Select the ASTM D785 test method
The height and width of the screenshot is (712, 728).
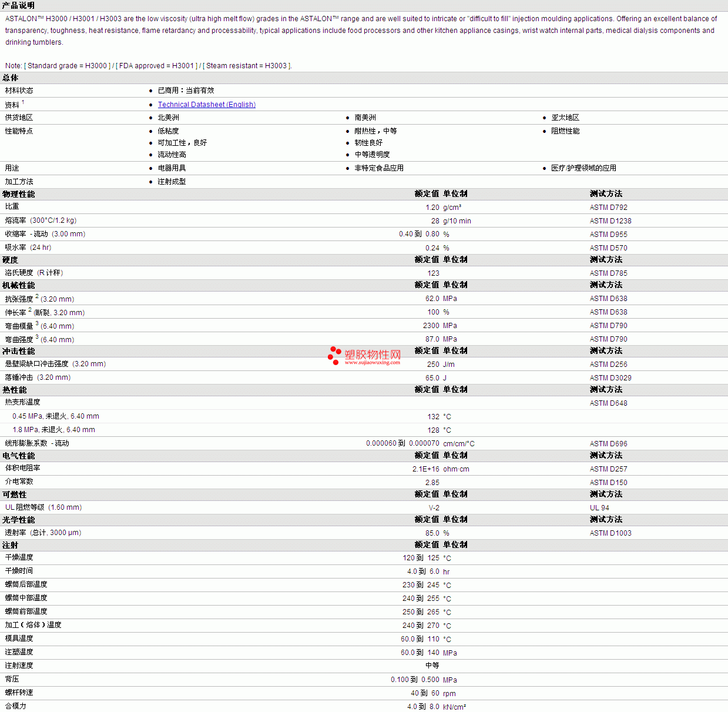(x=609, y=273)
